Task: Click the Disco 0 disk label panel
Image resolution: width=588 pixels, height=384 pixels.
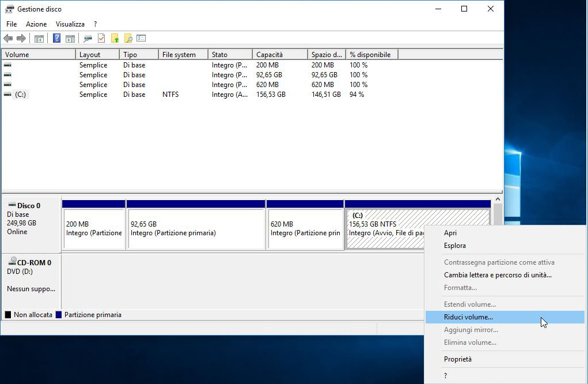Action: click(31, 225)
